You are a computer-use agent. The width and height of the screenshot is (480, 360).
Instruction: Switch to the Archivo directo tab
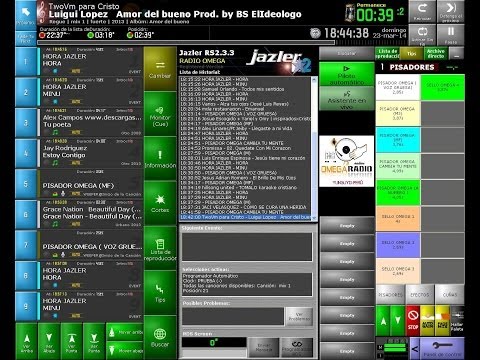pos(436,53)
